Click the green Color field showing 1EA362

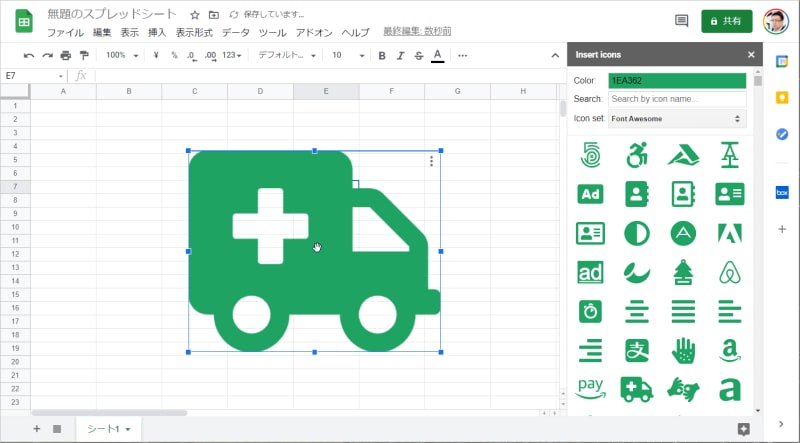tap(677, 80)
